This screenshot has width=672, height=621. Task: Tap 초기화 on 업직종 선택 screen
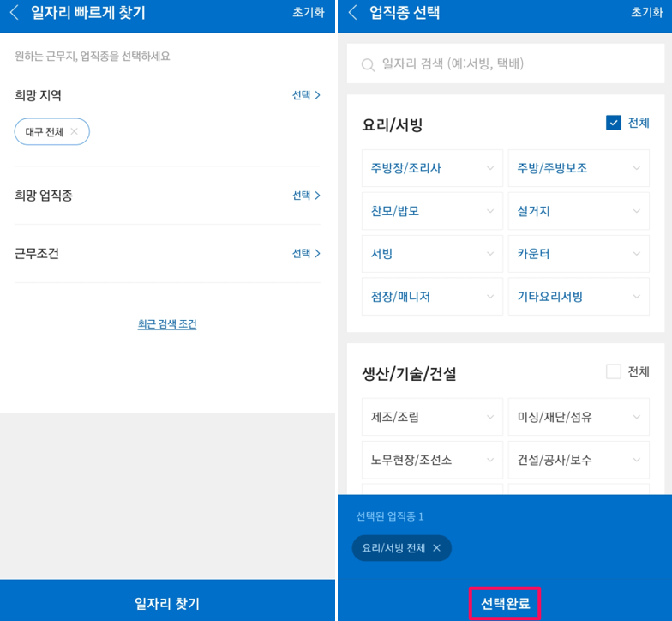pyautogui.click(x=646, y=12)
